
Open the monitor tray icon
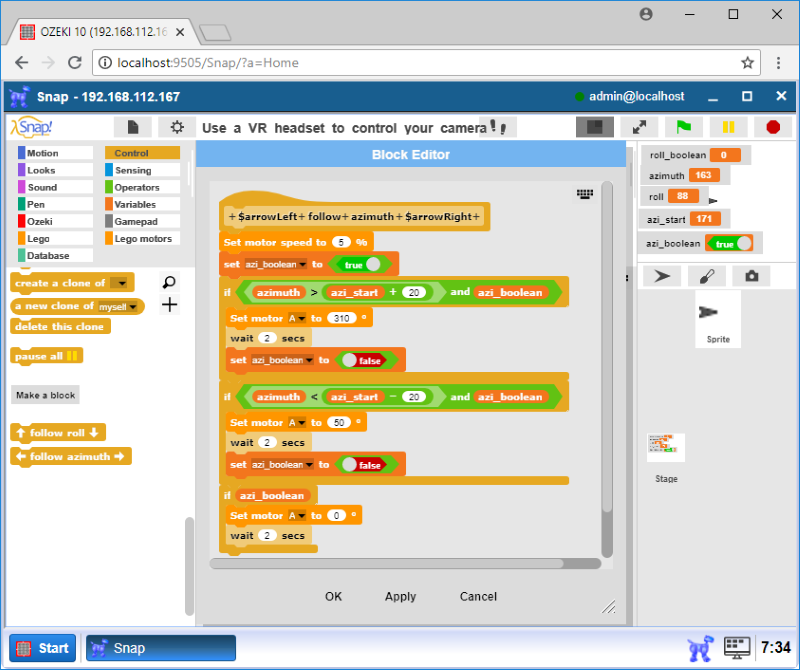coord(737,648)
